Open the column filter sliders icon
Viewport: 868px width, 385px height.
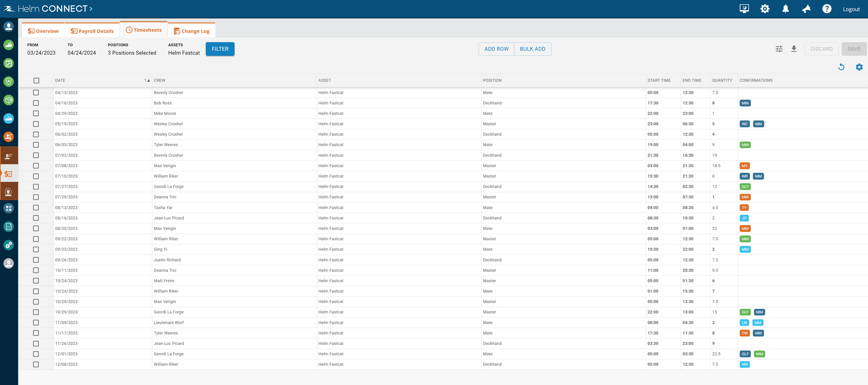[779, 49]
